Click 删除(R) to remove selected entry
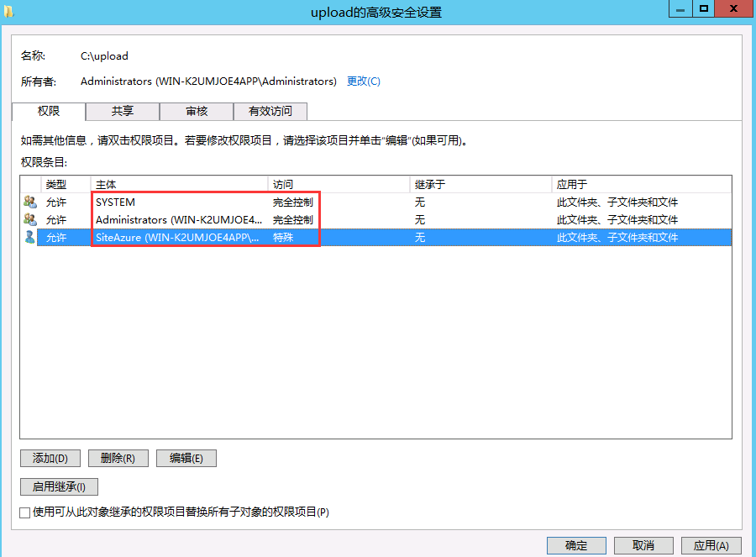This screenshot has width=756, height=557. pyautogui.click(x=118, y=458)
